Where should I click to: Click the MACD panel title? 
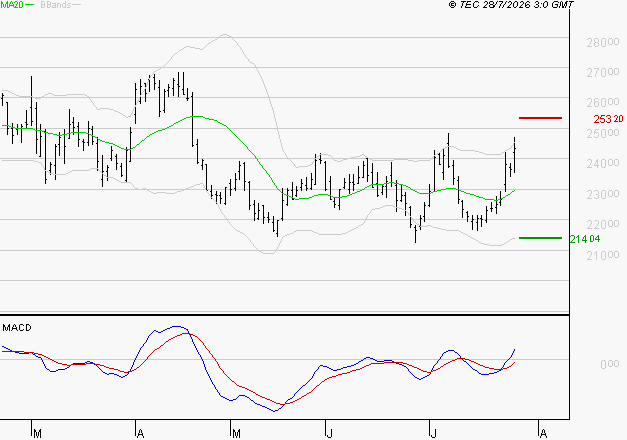pyautogui.click(x=17, y=328)
